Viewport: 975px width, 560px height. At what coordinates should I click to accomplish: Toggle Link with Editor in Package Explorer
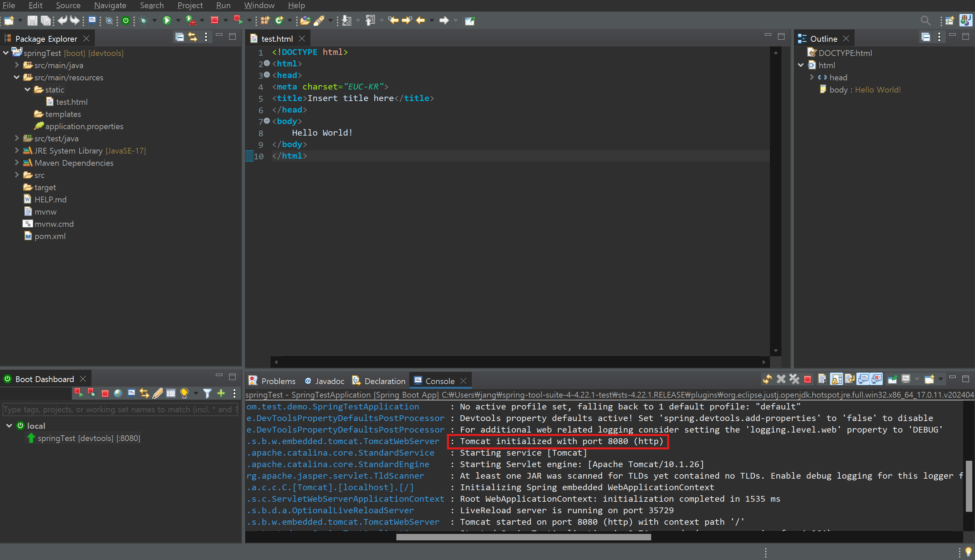(x=192, y=37)
